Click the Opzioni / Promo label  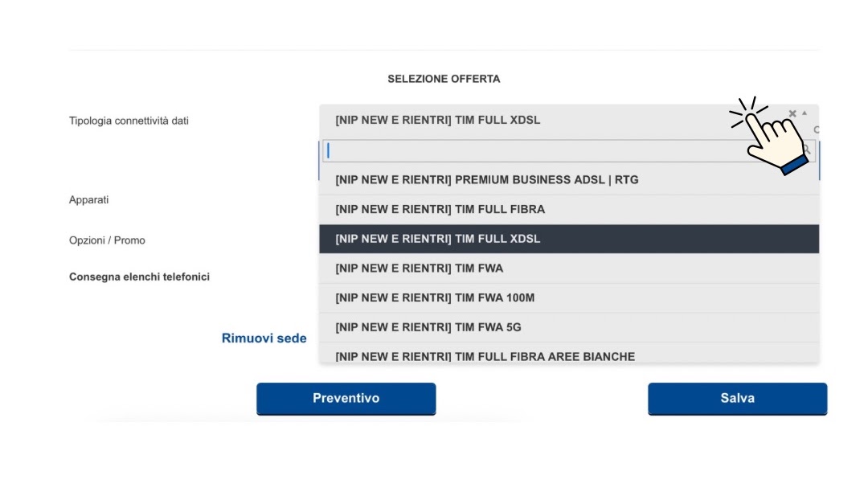[x=107, y=240]
